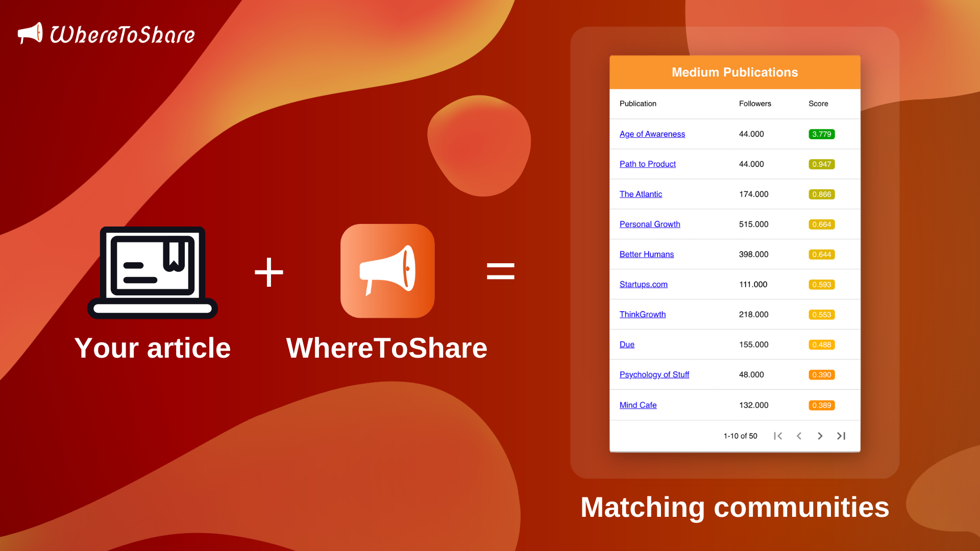The height and width of the screenshot is (551, 980).
Task: Go to the first page of results
Action: (778, 436)
